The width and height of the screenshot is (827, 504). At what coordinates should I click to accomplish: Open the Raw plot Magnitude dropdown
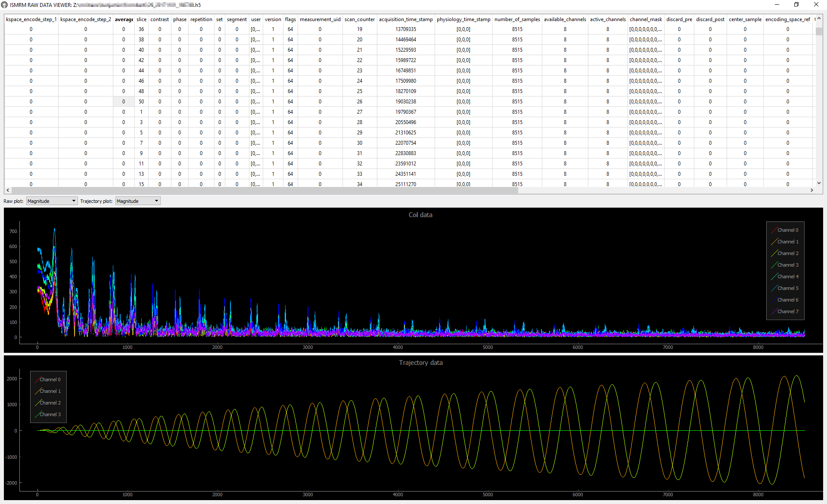pyautogui.click(x=52, y=201)
